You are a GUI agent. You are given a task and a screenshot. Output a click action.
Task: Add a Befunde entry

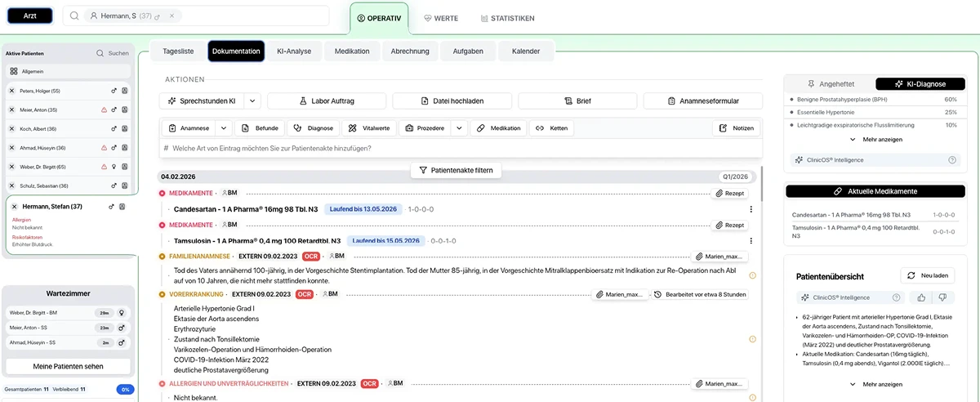260,128
